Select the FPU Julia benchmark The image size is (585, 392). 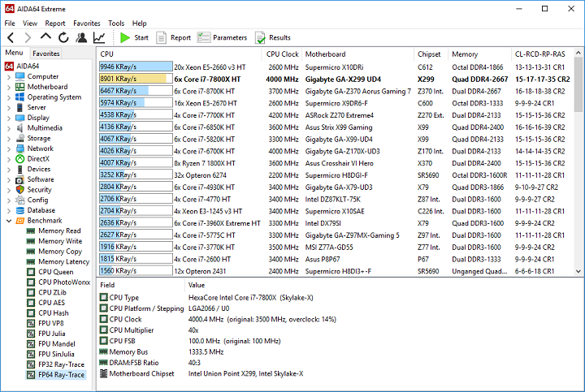pyautogui.click(x=51, y=334)
